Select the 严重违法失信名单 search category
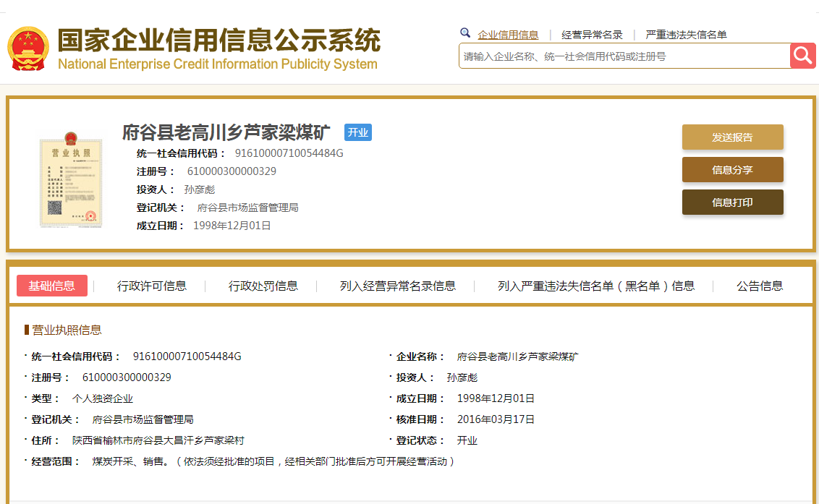This screenshot has height=504, width=819. [x=686, y=35]
